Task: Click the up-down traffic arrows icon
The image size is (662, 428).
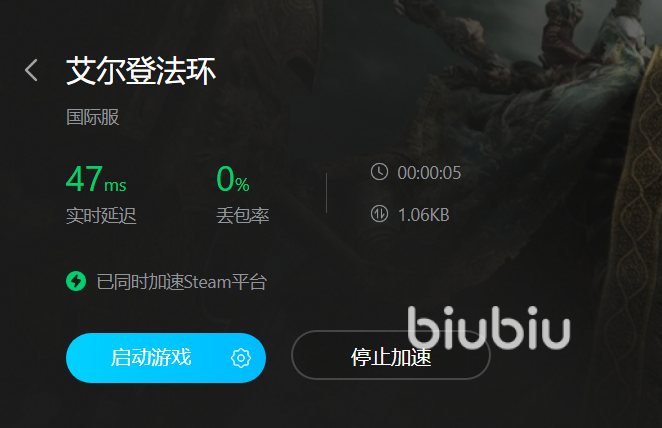Action: coord(379,214)
